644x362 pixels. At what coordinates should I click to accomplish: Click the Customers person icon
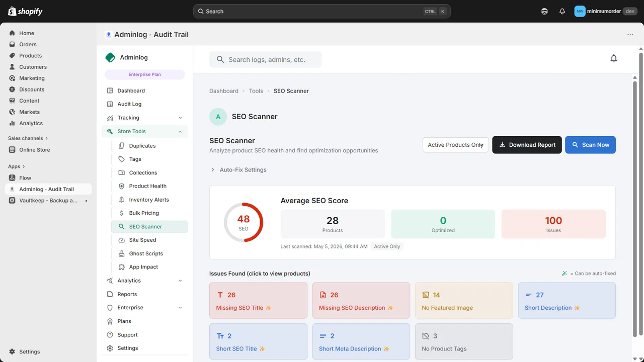[x=12, y=67]
